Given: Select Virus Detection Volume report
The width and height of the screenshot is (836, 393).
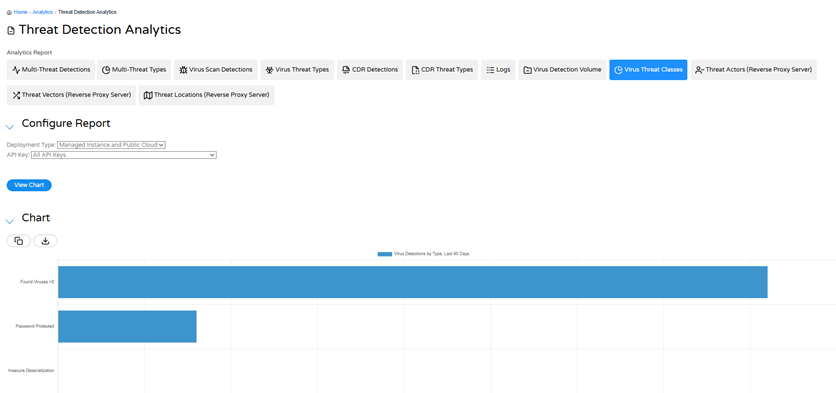Looking at the screenshot, I should pyautogui.click(x=562, y=70).
